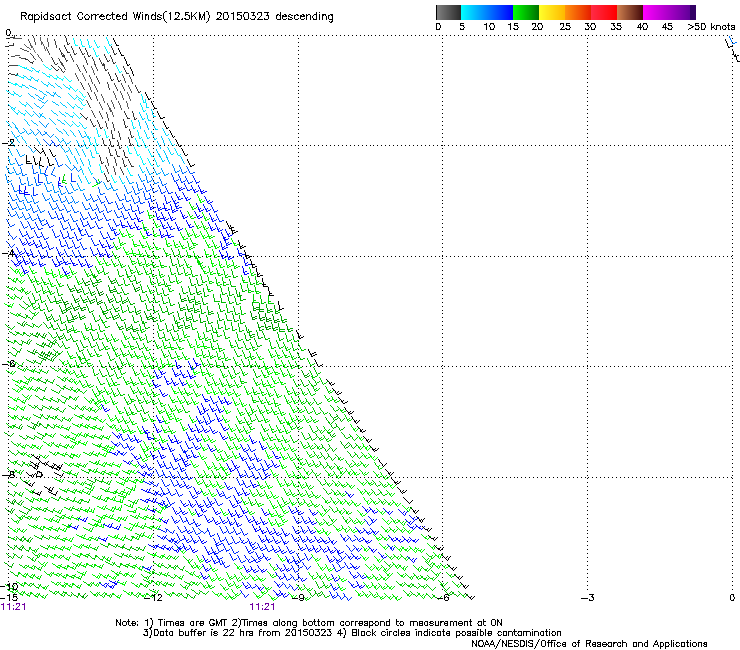This screenshot has width=740, height=650.
Task: Click the "-15" longitude label on bottom axis
Action: tap(9, 598)
